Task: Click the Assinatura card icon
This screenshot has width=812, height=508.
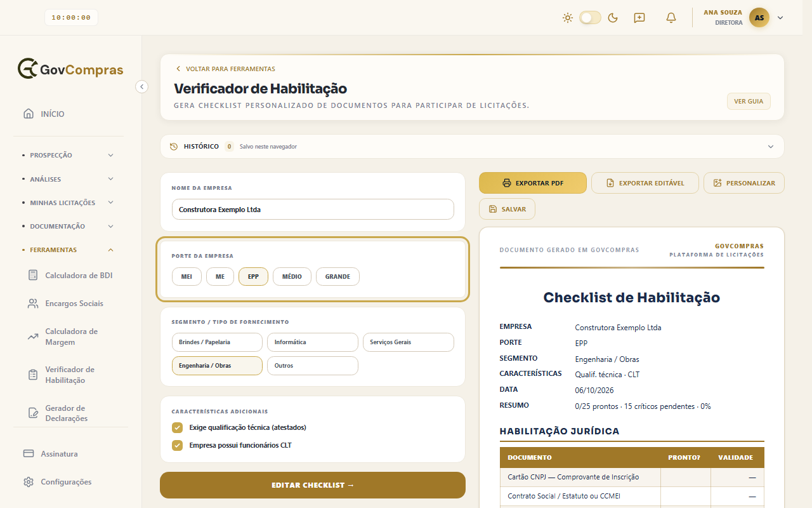Action: tap(29, 454)
